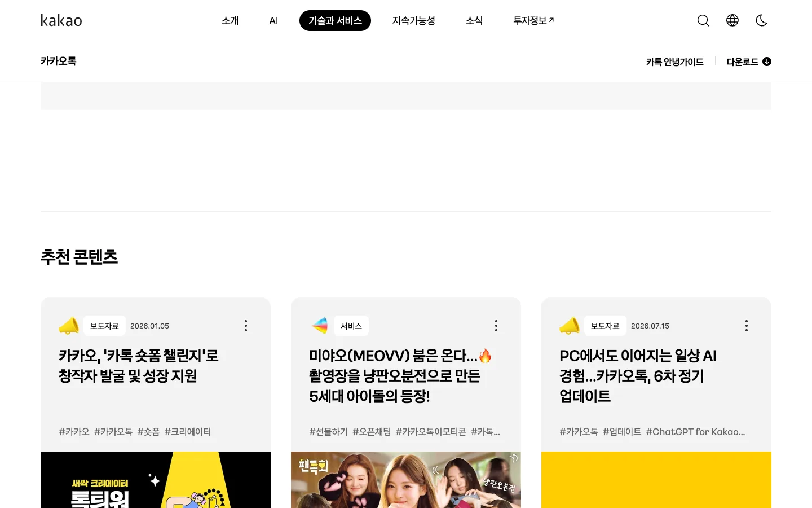Click the #카카오 hashtag
Screen dimensions: 812x508
point(74,432)
